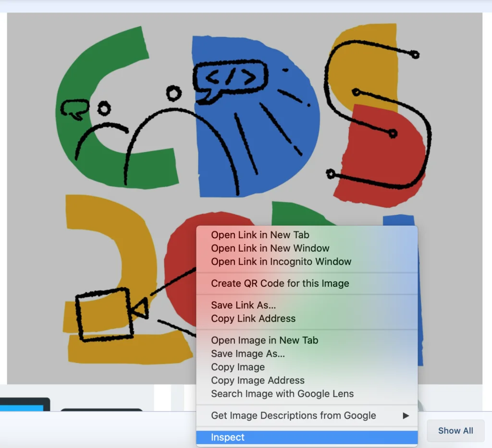Select Open Link in Incognito Window

click(x=307, y=262)
